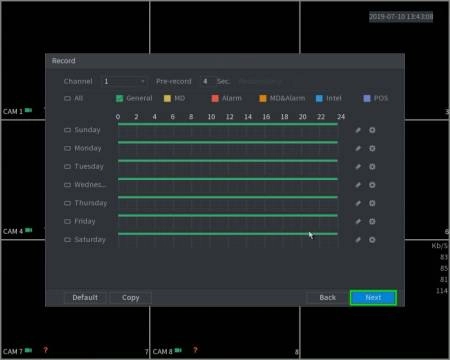Toggle the Thursday checkbox
Image resolution: width=450 pixels, height=360 pixels.
(67, 203)
